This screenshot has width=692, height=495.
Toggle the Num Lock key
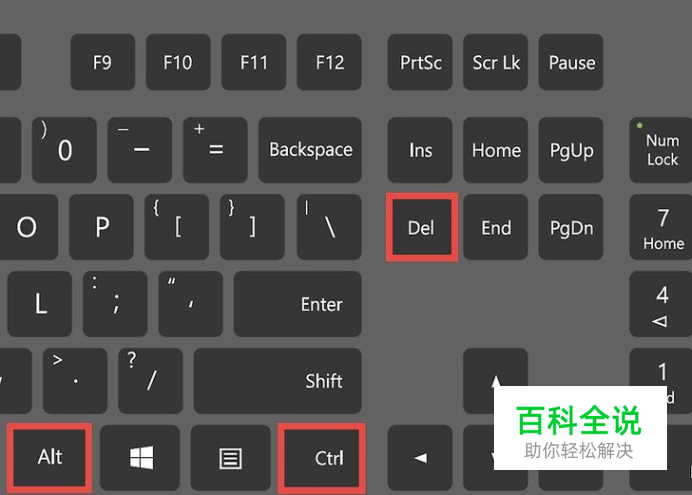[x=661, y=150]
